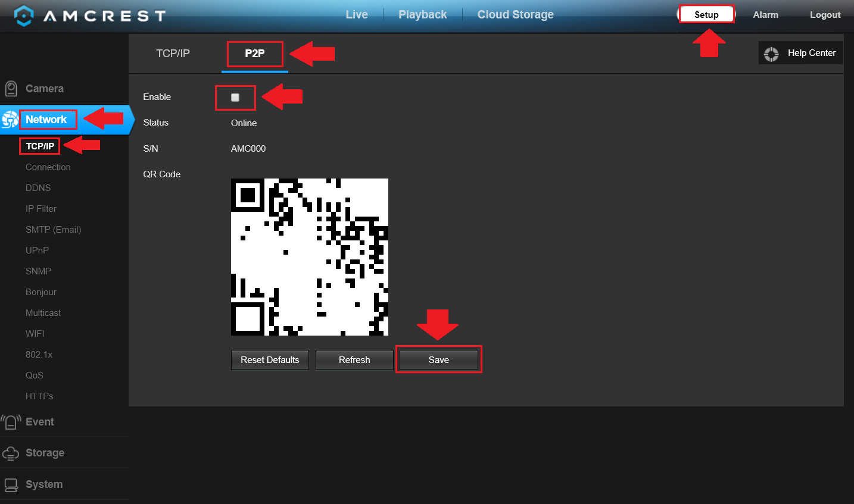Image resolution: width=854 pixels, height=504 pixels.
Task: Save the P2P settings
Action: (x=439, y=360)
